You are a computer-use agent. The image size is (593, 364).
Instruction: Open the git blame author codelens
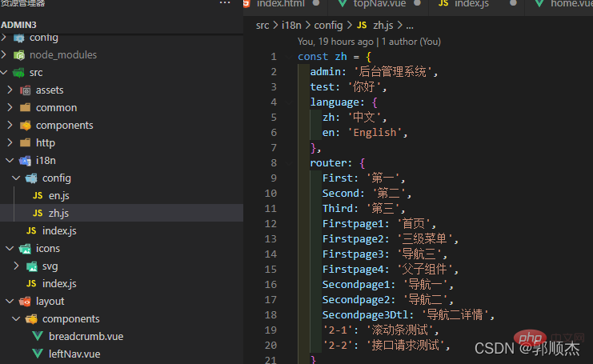coord(369,42)
